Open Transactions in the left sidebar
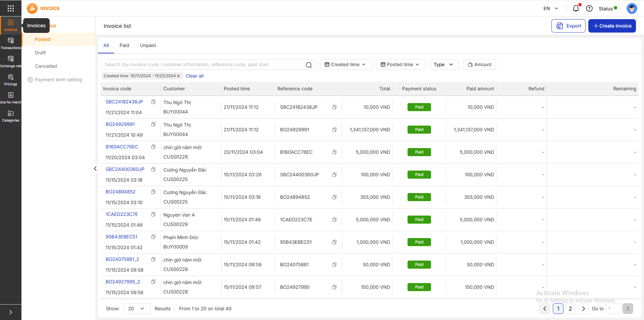This screenshot has width=644, height=320. [x=11, y=43]
